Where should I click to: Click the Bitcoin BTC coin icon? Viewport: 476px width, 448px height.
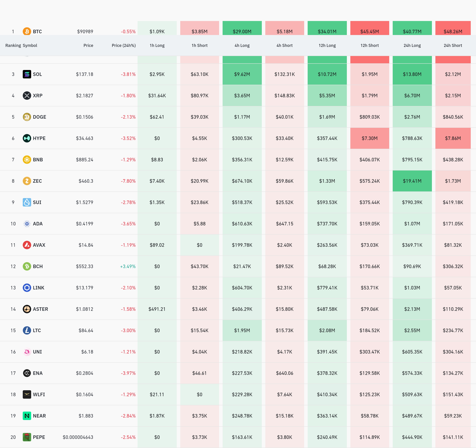(27, 31)
